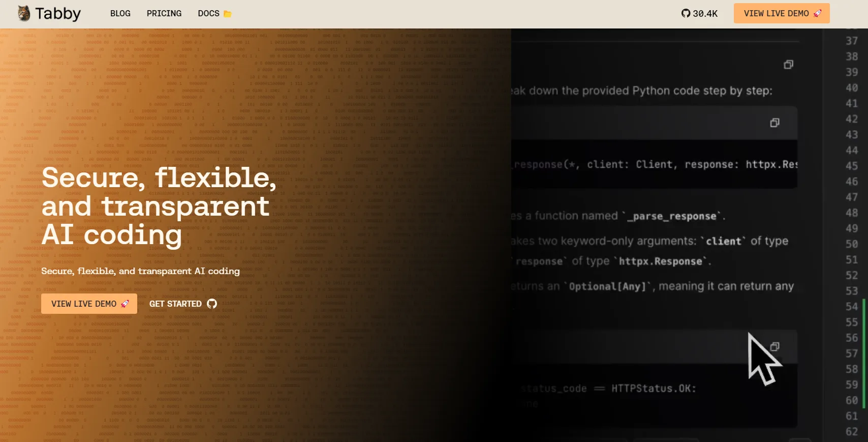Viewport: 868px width, 442px height.
Task: Click the folder icon beside DOCS
Action: pyautogui.click(x=228, y=14)
